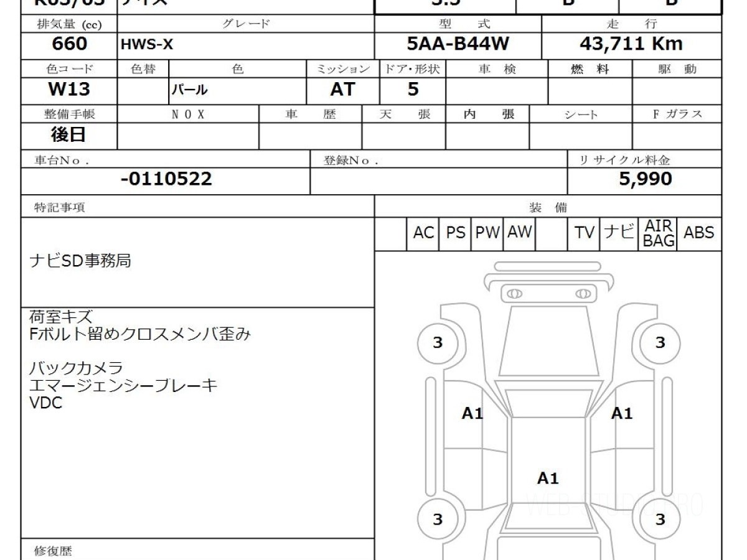Screen dimensions: 747x560
Task: Click rear-right tire marker 3
Action: [660, 519]
